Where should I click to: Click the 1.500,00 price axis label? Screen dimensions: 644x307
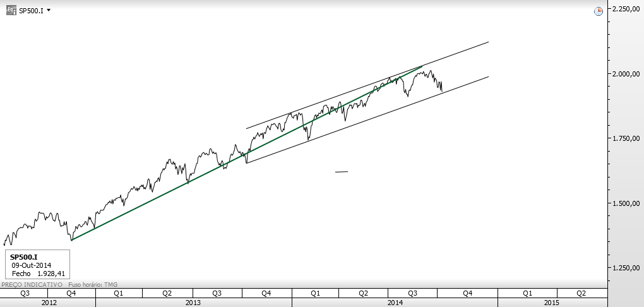[626, 203]
